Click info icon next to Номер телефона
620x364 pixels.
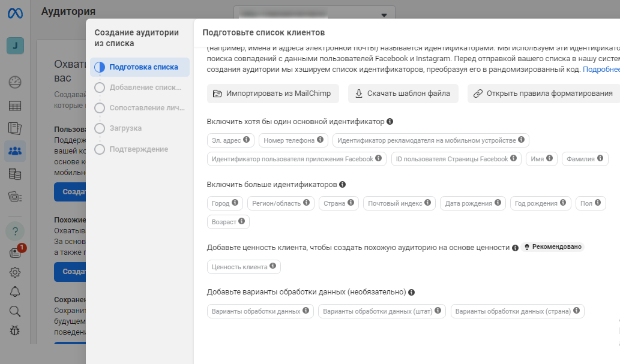321,140
